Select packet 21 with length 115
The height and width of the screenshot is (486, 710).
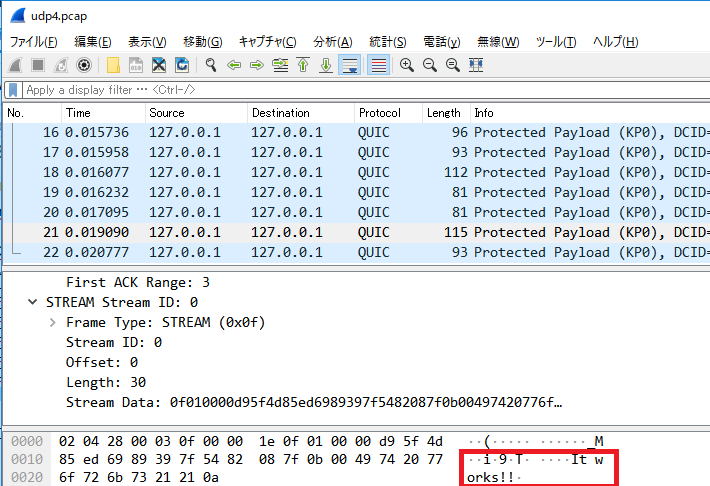[357, 232]
